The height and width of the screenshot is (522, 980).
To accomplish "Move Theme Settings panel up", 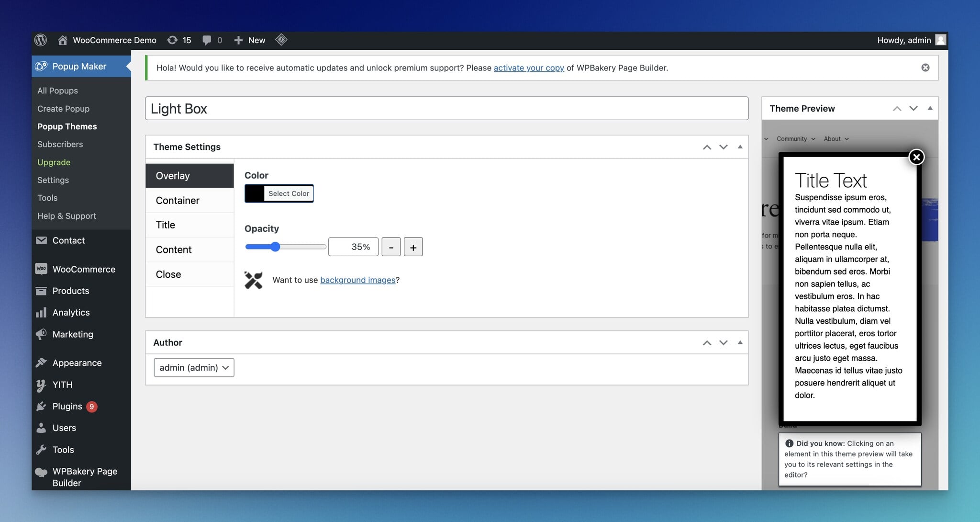I will [707, 147].
